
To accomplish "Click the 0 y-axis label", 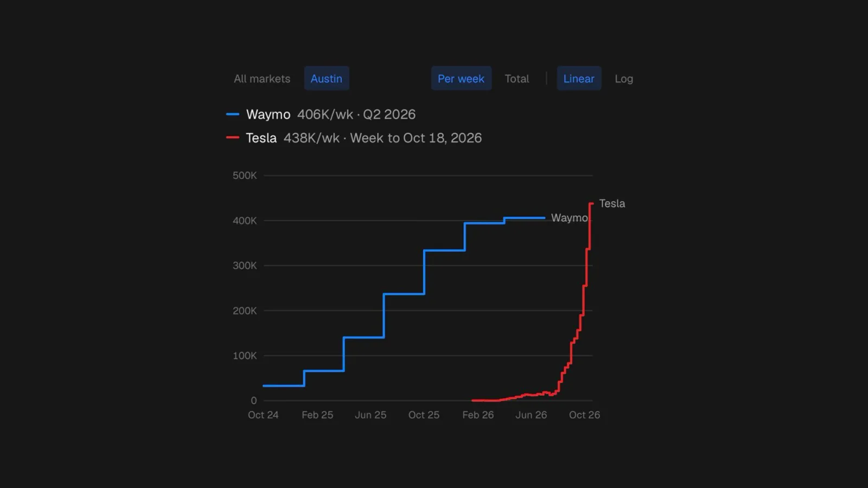I will 254,401.
